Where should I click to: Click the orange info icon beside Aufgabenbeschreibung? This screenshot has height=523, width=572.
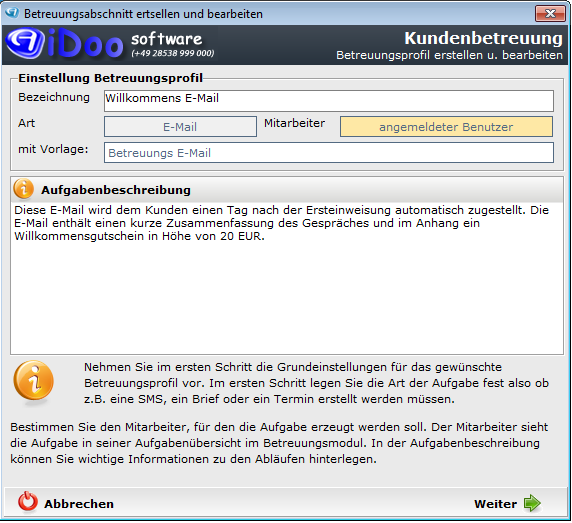coord(24,189)
